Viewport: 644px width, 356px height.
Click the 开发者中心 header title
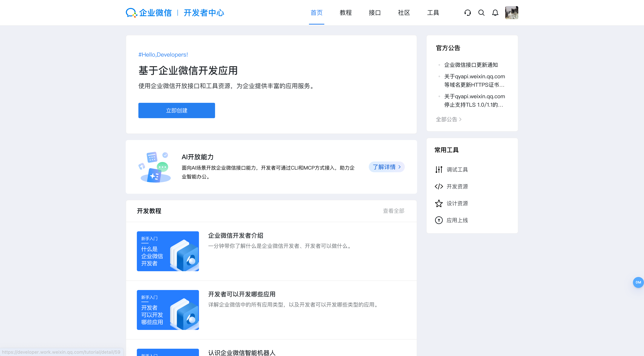coord(204,13)
